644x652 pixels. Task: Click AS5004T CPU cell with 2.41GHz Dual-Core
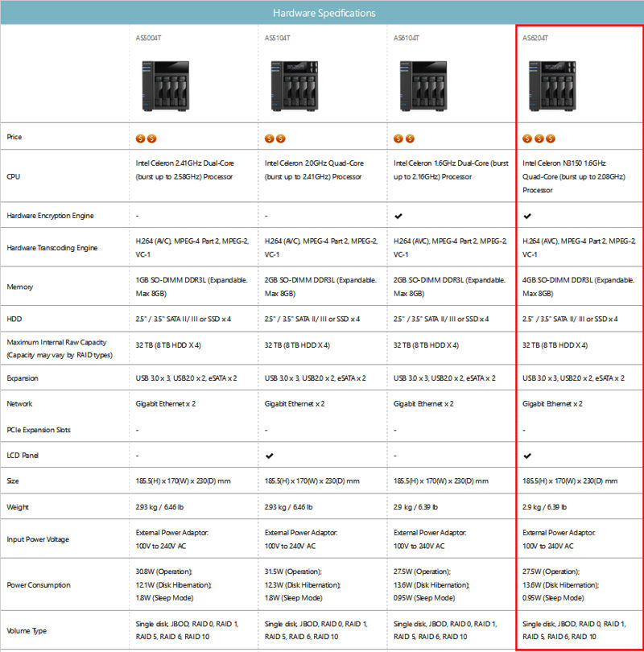coord(185,170)
